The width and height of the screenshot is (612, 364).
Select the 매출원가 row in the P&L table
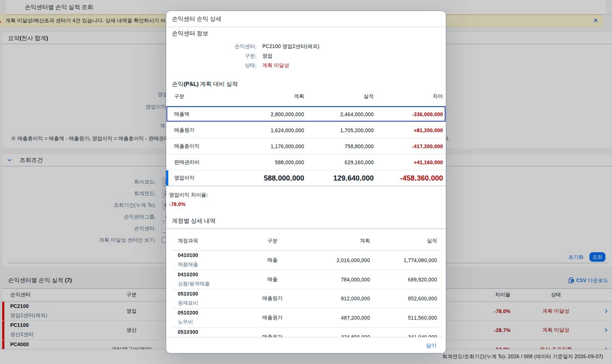click(306, 130)
